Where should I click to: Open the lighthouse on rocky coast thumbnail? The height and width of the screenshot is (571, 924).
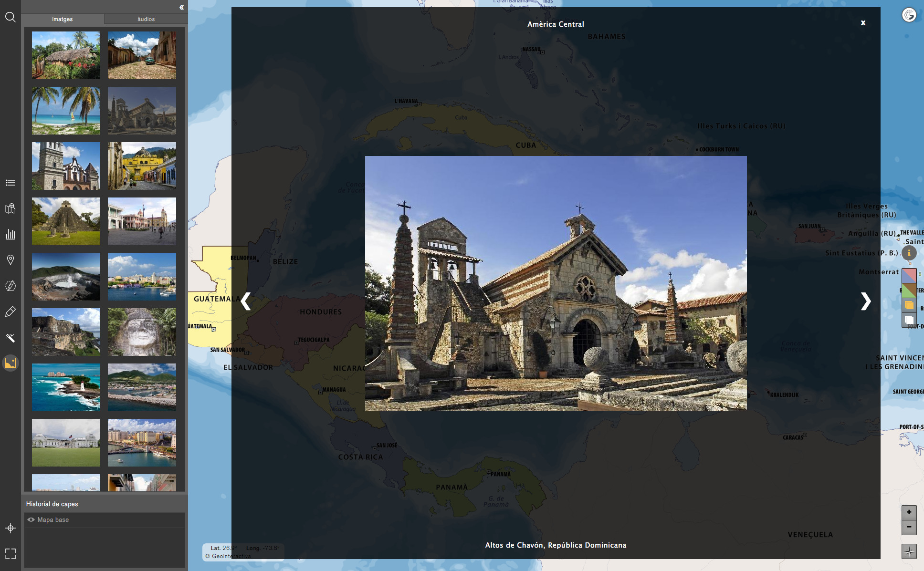coord(66,387)
